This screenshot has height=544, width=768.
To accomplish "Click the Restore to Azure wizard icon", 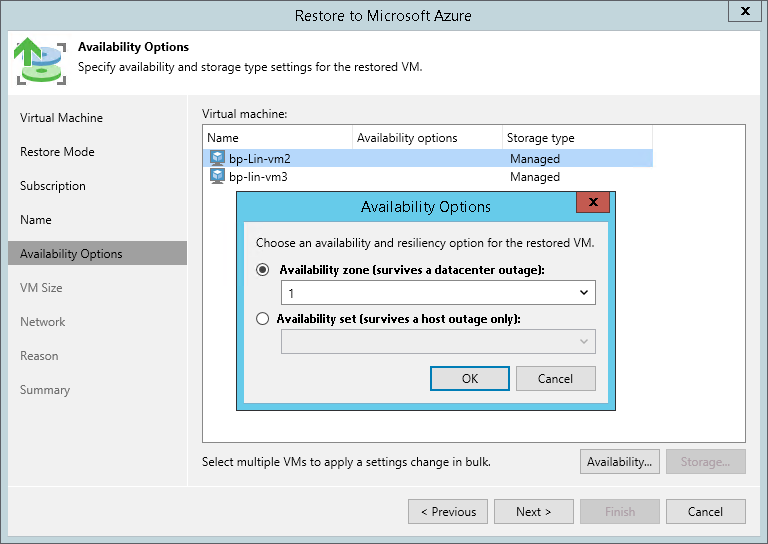I will (x=40, y=61).
